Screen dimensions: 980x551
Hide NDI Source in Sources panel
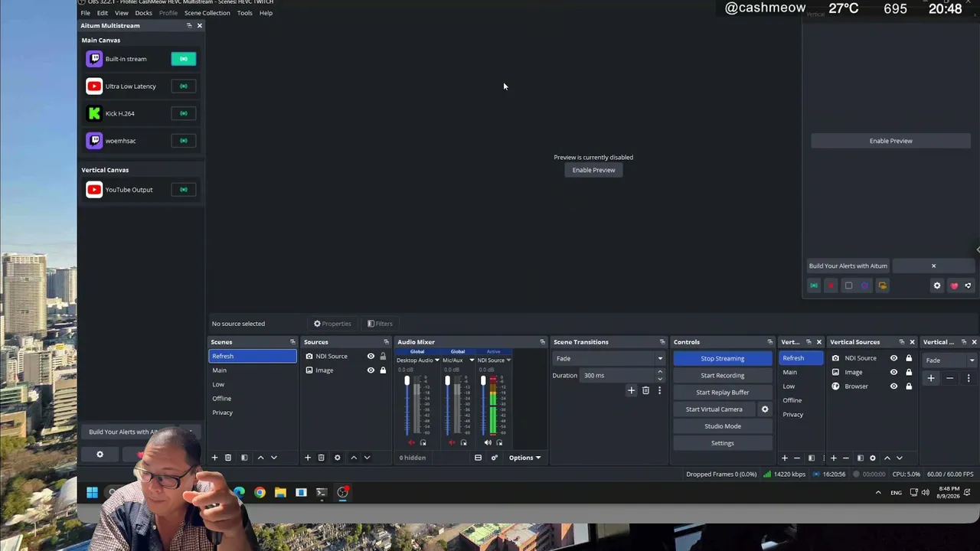371,356
